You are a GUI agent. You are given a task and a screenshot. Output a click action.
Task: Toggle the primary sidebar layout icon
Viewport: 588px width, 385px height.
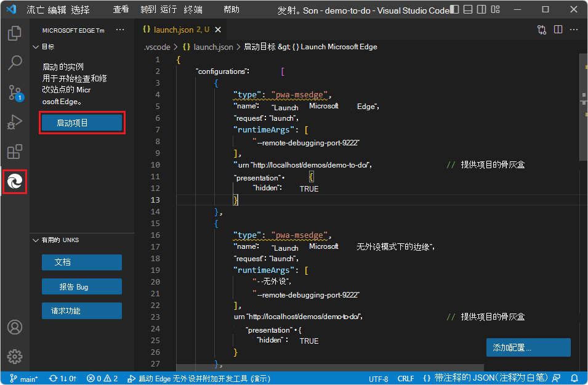(455, 10)
